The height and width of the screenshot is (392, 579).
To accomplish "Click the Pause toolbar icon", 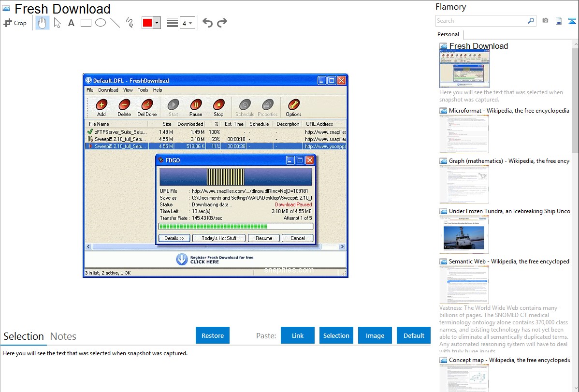I will (x=196, y=107).
